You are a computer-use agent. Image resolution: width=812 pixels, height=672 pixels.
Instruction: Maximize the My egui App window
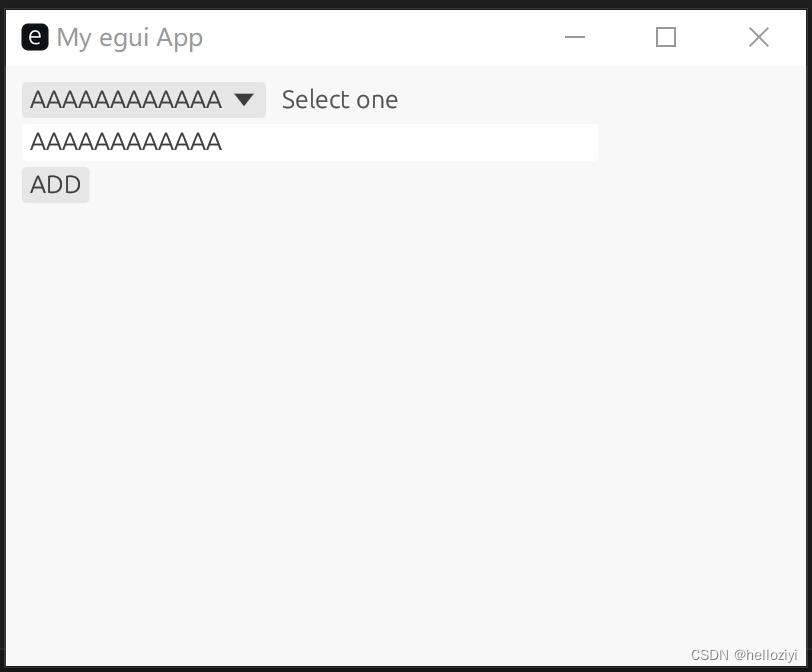666,37
